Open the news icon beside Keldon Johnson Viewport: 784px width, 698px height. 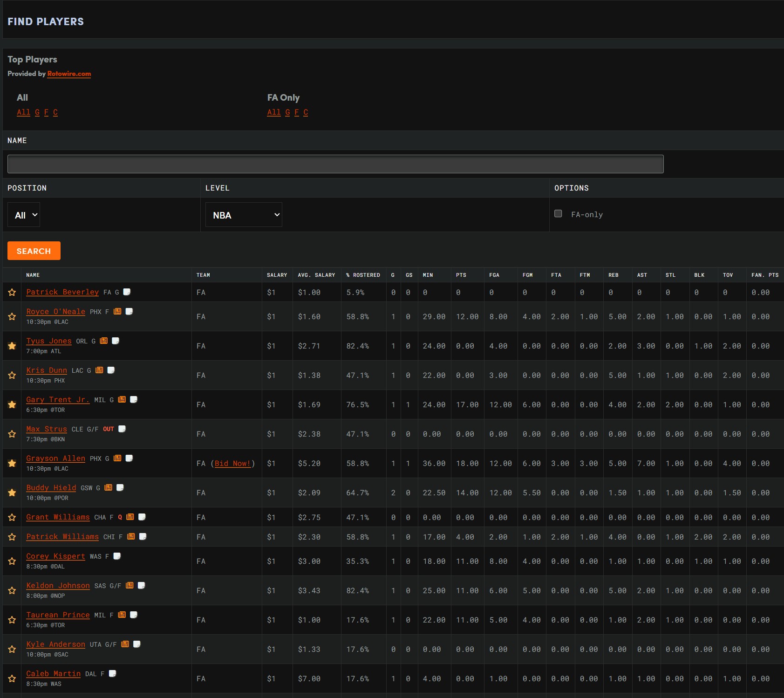[130, 585]
